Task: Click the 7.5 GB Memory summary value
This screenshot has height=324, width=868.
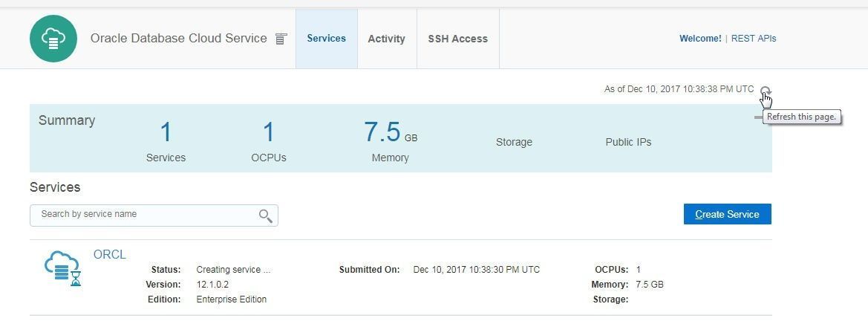Action: (391, 132)
